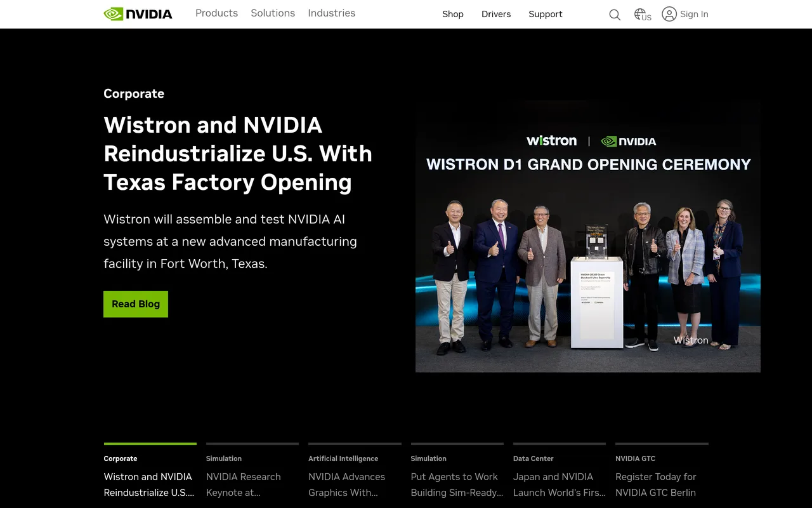Click the Read Blog button
Viewport: 812px width, 508px height.
click(x=136, y=304)
